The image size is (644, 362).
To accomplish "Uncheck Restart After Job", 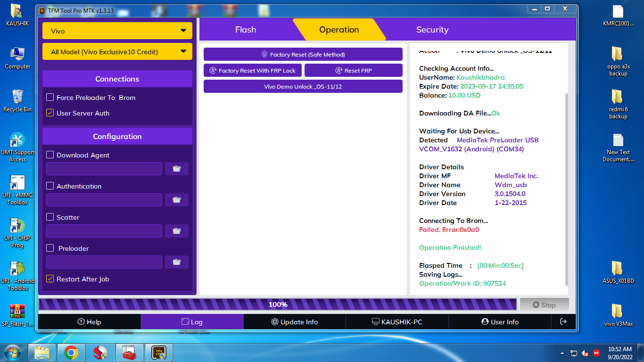I will click(x=50, y=279).
